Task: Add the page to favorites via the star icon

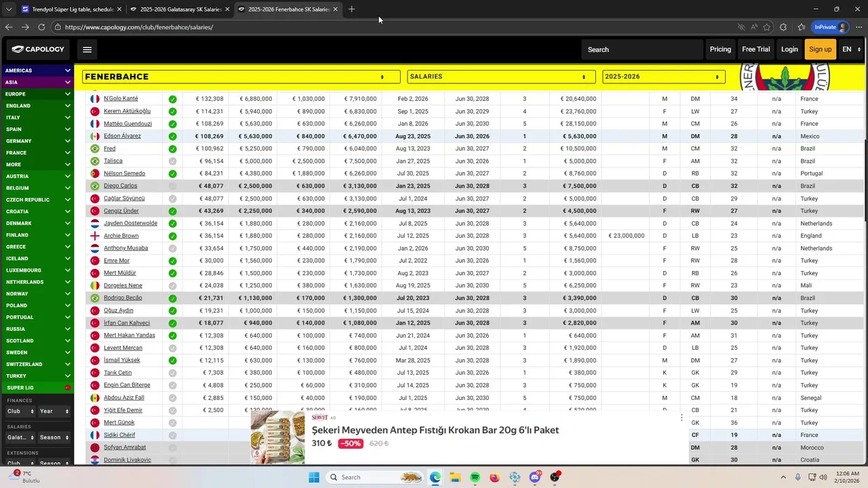Action: click(767, 27)
